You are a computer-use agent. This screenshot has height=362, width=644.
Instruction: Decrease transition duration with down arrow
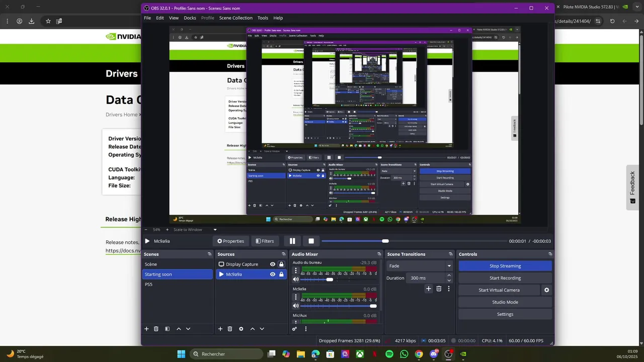449,281
